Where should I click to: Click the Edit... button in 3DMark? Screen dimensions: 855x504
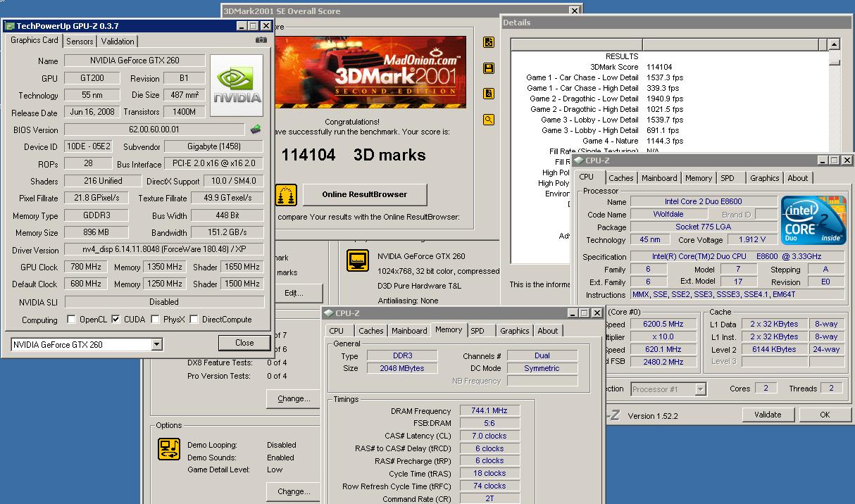[x=294, y=293]
